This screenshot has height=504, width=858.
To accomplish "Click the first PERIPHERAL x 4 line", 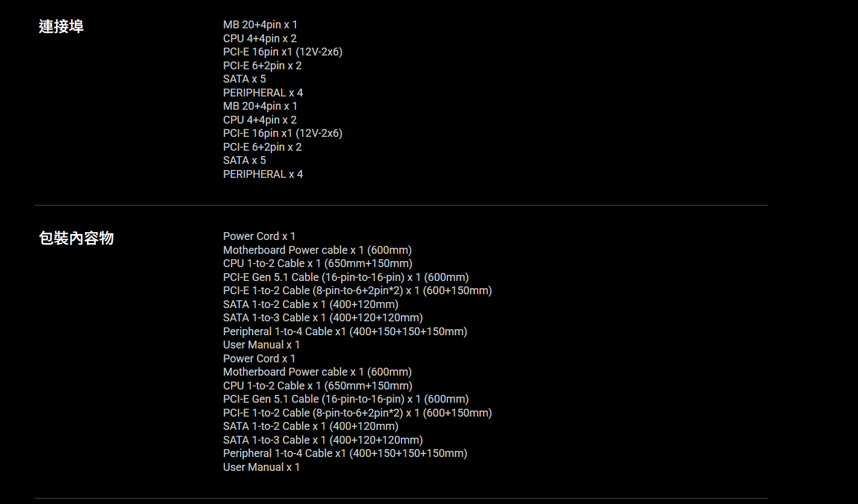I will coord(263,93).
